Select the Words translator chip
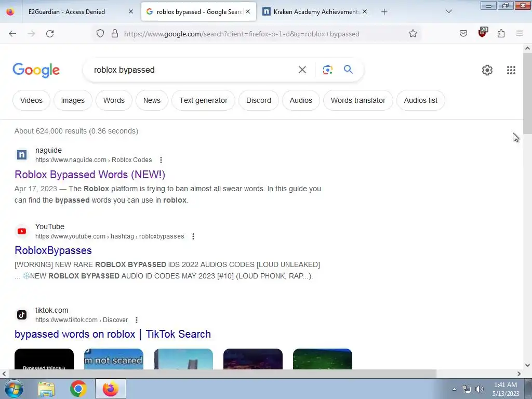Screen dimensions: 532x399 [x=358, y=100]
